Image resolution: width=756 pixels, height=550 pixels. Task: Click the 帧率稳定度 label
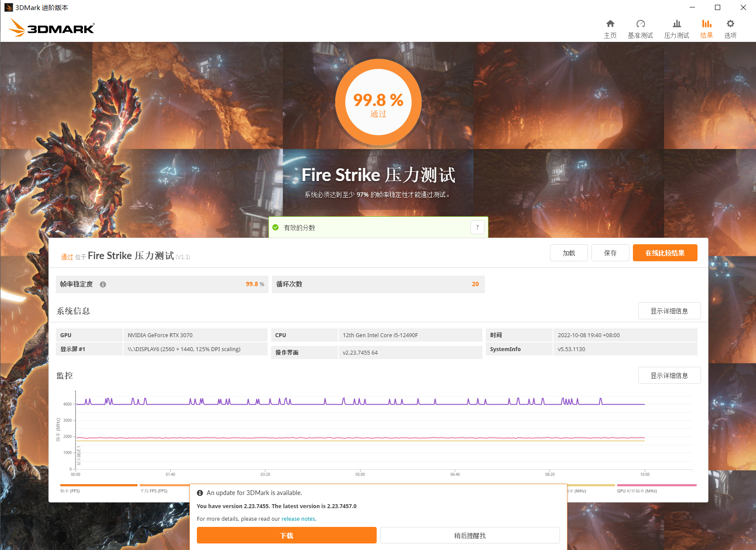[x=76, y=284]
